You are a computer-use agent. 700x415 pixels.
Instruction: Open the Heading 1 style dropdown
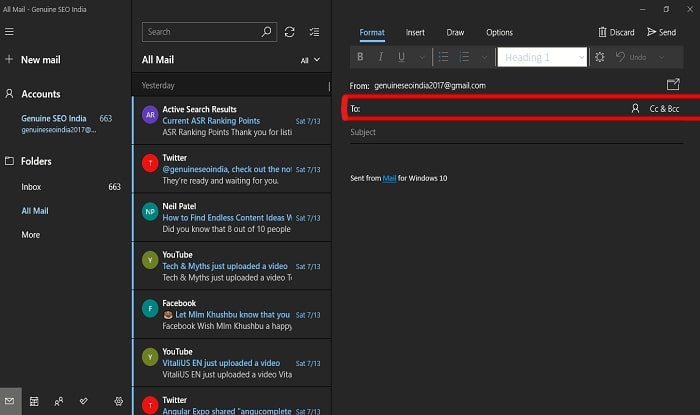[x=542, y=57]
